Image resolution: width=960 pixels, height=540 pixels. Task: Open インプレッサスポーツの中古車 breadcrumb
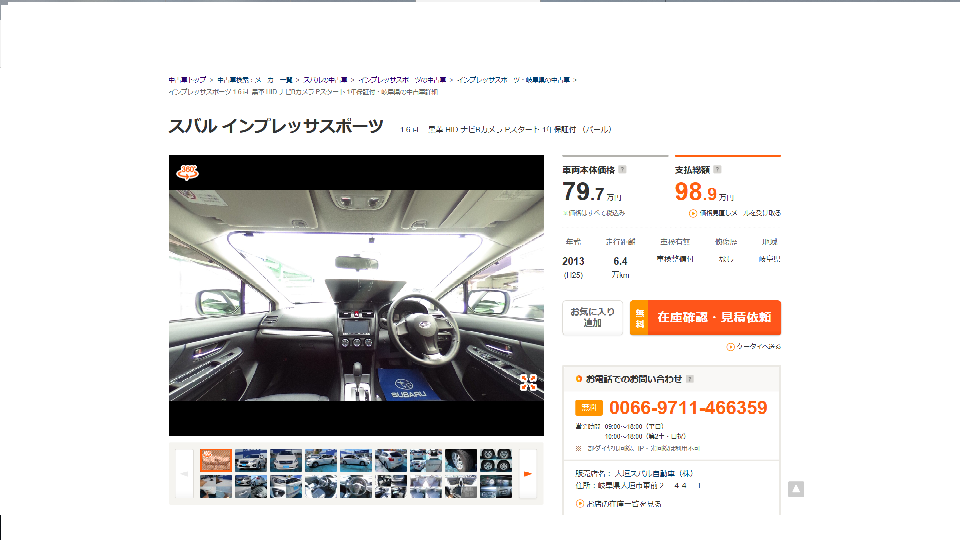pos(402,80)
